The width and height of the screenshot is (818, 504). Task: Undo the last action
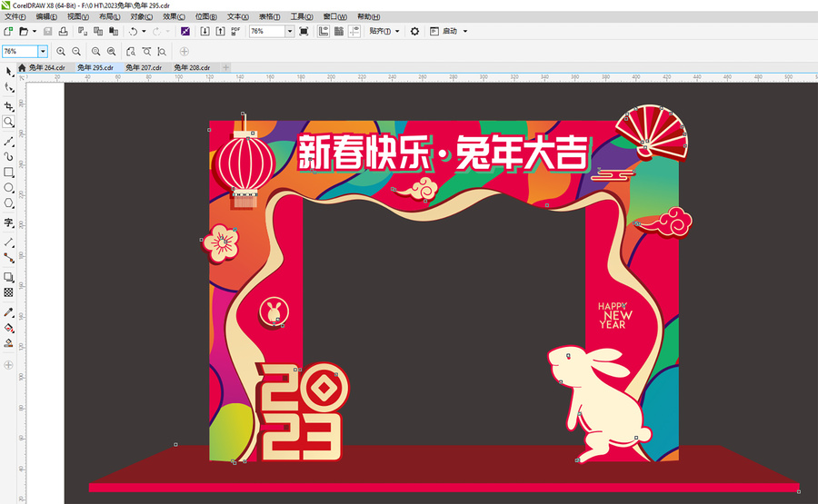click(x=133, y=31)
